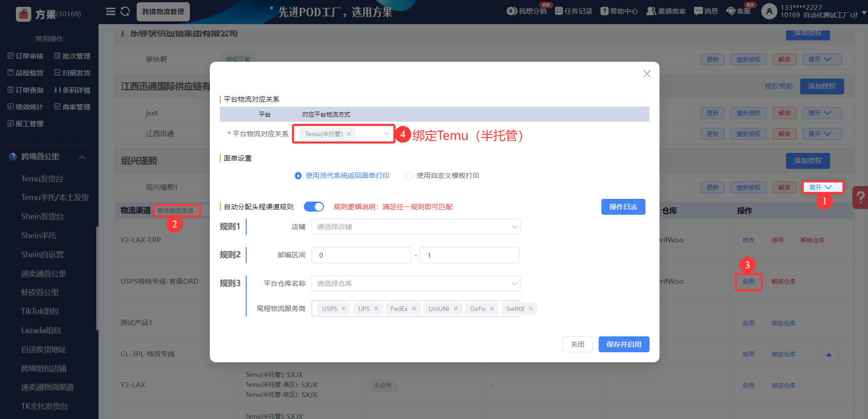Remove the GoFo carrier tag

pos(492,309)
